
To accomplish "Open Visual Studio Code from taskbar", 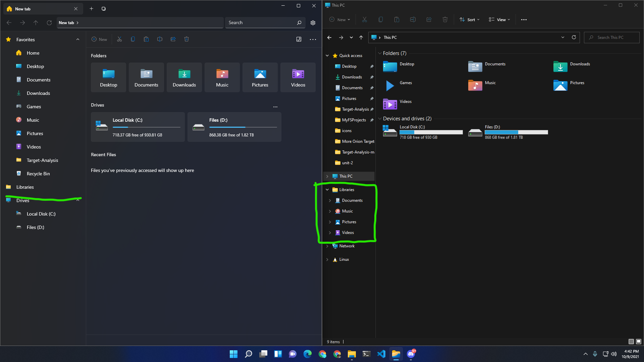I will click(381, 354).
